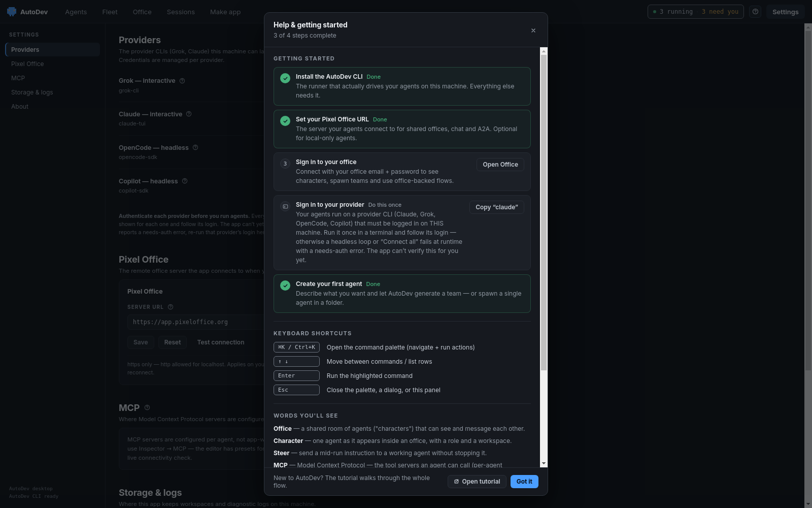The width and height of the screenshot is (812, 508).
Task: Click the help panel scrollbar thumb
Action: [544, 212]
